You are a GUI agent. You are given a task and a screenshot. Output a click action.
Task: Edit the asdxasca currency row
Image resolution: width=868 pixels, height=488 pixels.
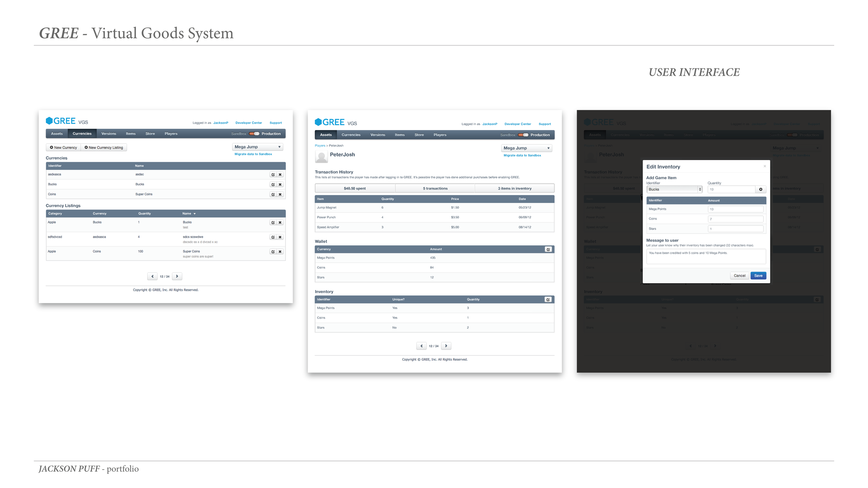(x=273, y=175)
